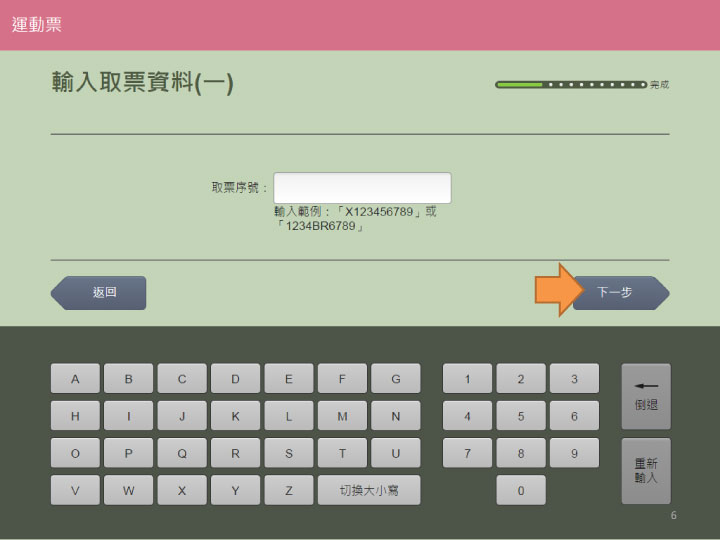Screen dimensions: 720x540
Task: Tap the number 1 key
Action: [x=467, y=378]
